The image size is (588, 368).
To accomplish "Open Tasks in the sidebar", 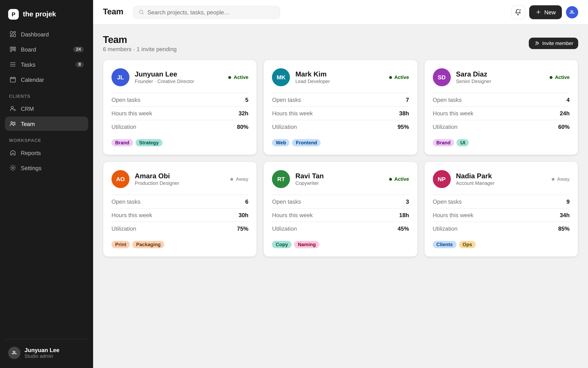I will point(46,64).
